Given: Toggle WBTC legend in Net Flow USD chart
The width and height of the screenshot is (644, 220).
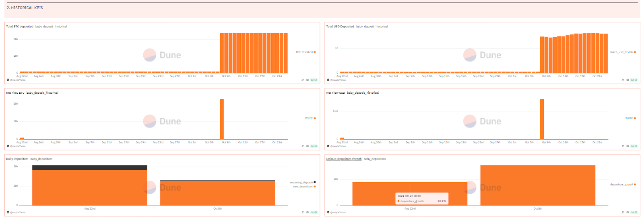Looking at the screenshot, I should (631, 118).
